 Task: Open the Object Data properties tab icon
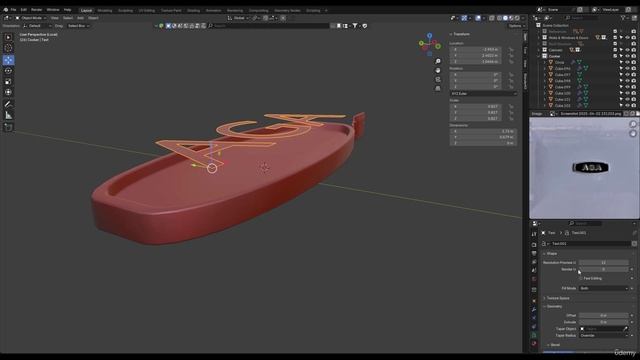click(x=534, y=335)
